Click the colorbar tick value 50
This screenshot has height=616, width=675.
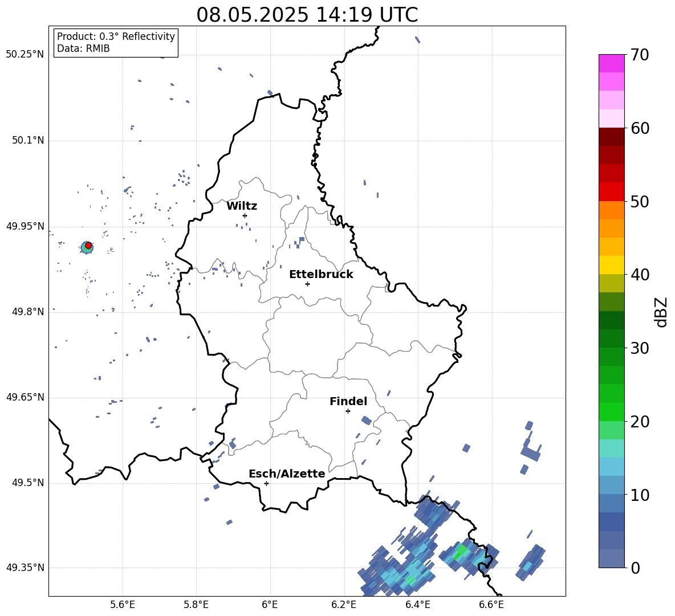[x=640, y=201]
